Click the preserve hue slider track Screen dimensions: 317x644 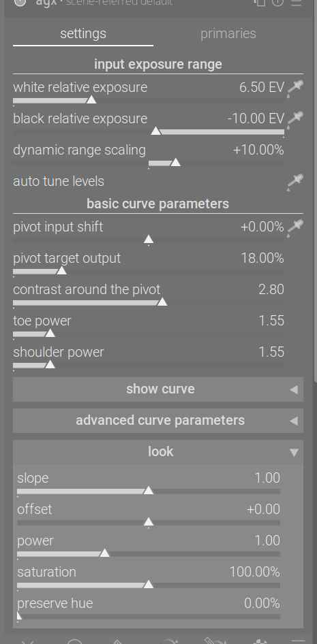click(x=149, y=616)
